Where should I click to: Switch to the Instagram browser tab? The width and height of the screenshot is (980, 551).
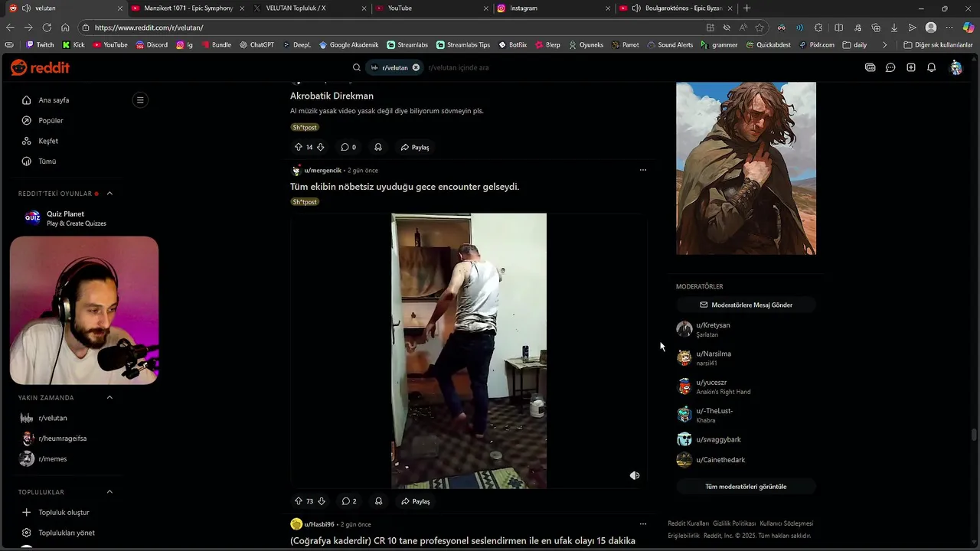pyautogui.click(x=553, y=8)
